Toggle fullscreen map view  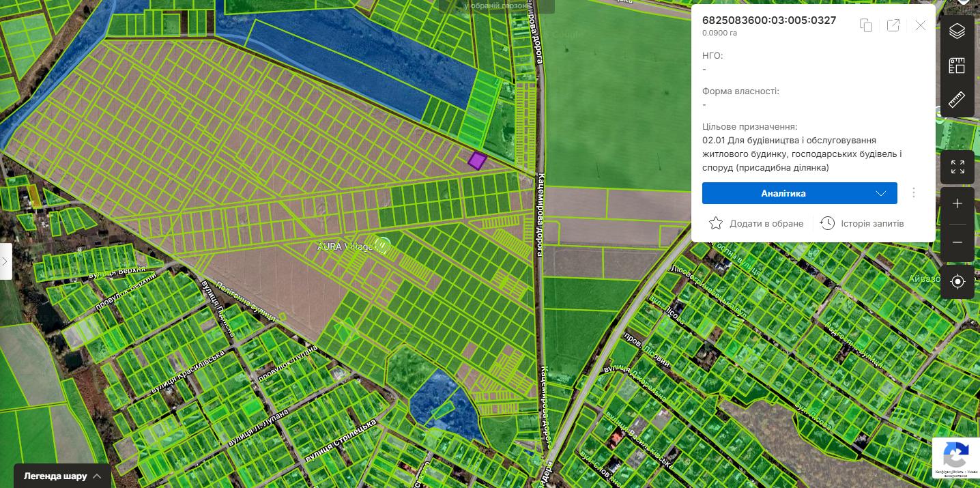[x=957, y=167]
